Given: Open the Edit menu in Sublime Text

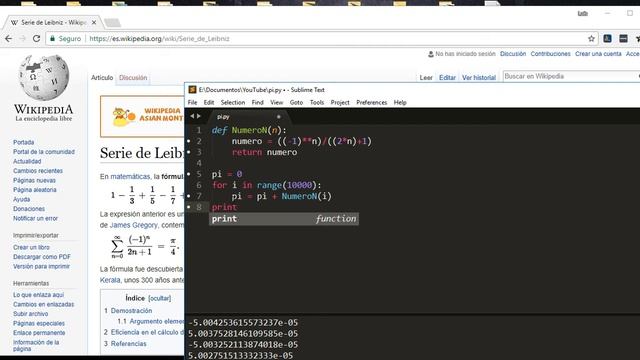Looking at the screenshot, I should click(209, 102).
